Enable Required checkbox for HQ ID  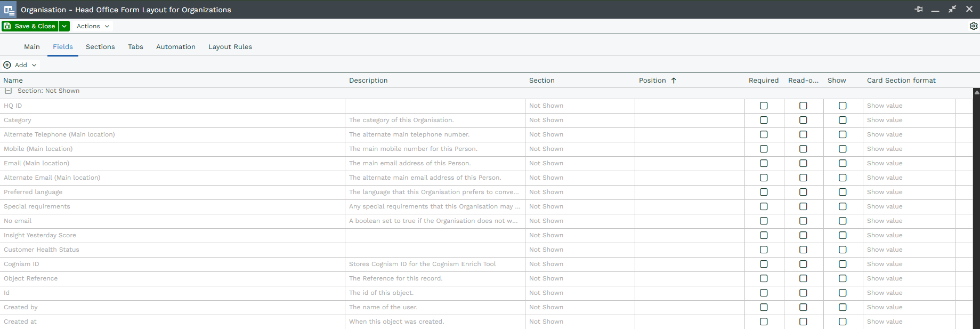click(764, 106)
